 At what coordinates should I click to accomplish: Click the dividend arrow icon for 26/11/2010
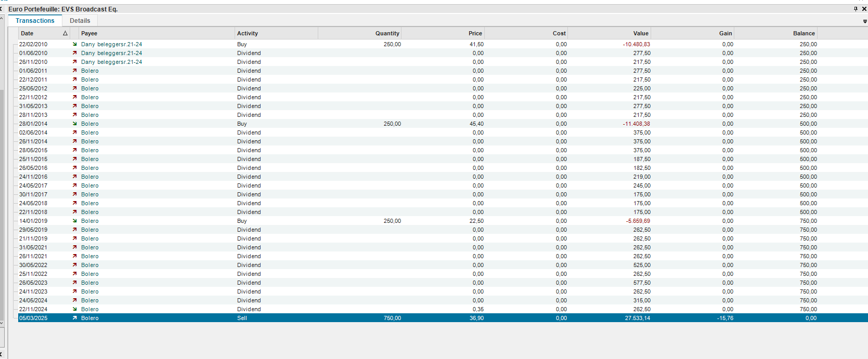coord(75,62)
